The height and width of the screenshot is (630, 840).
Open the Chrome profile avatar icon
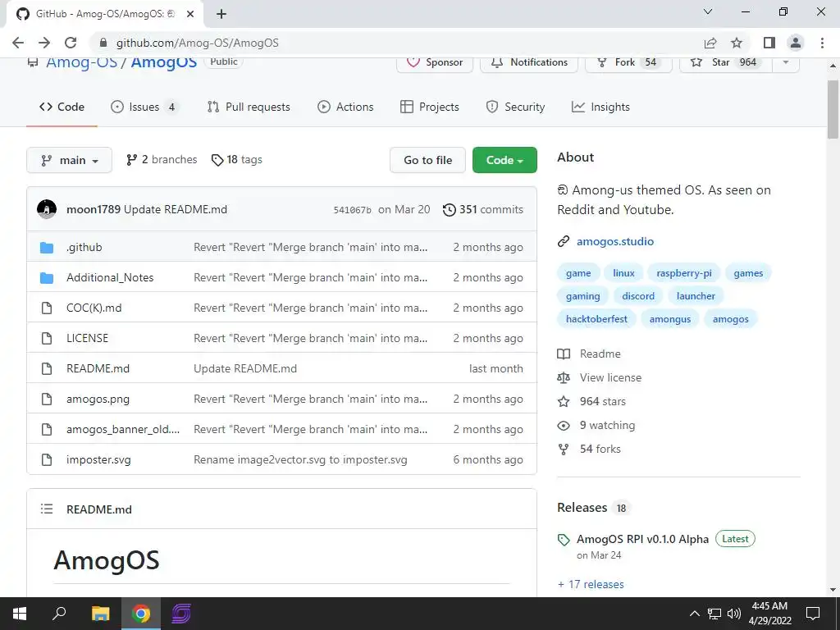(x=796, y=43)
